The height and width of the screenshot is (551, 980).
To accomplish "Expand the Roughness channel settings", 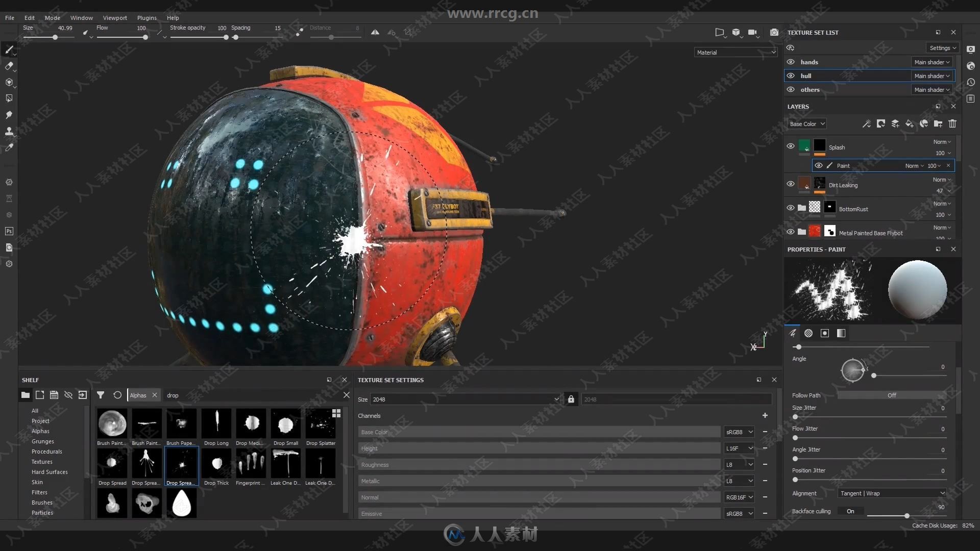I will pyautogui.click(x=750, y=464).
